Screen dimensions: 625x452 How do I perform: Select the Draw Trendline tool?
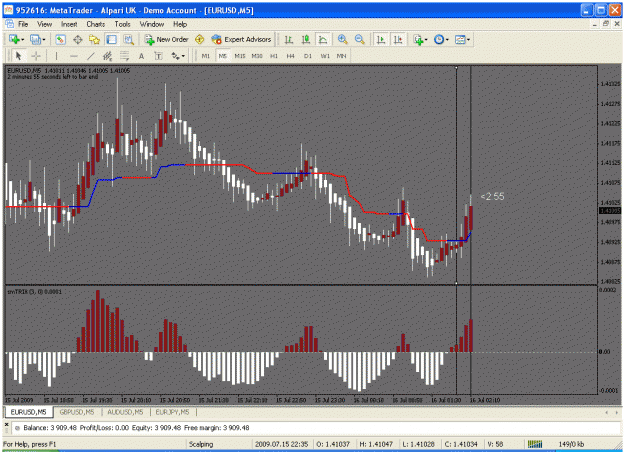pos(91,56)
